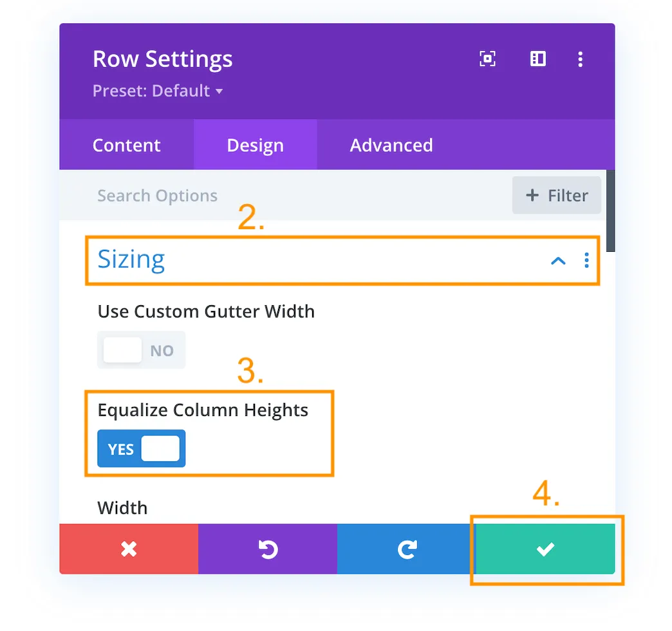Open the three-dot menu in header
Image resolution: width=672 pixels, height=631 pixels.
tap(580, 59)
